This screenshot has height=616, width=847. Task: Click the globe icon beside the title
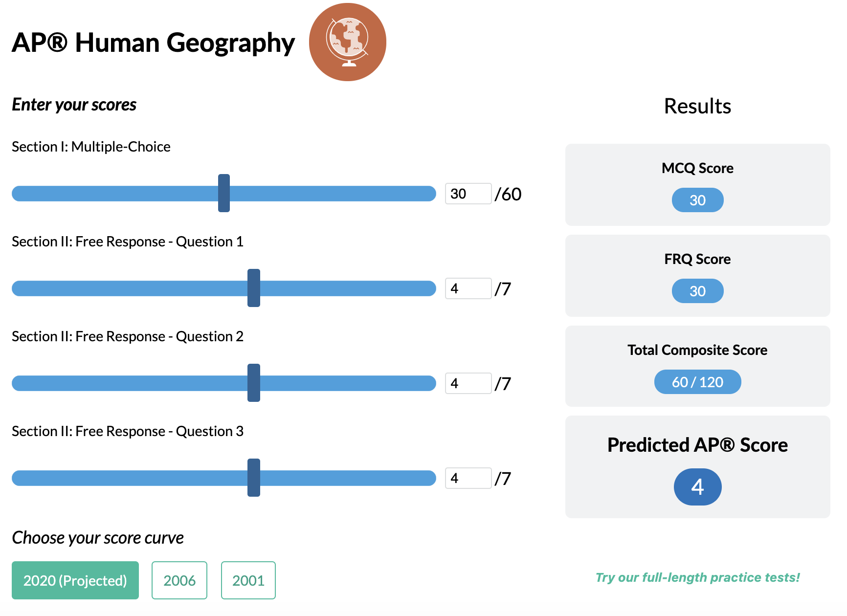pos(348,42)
